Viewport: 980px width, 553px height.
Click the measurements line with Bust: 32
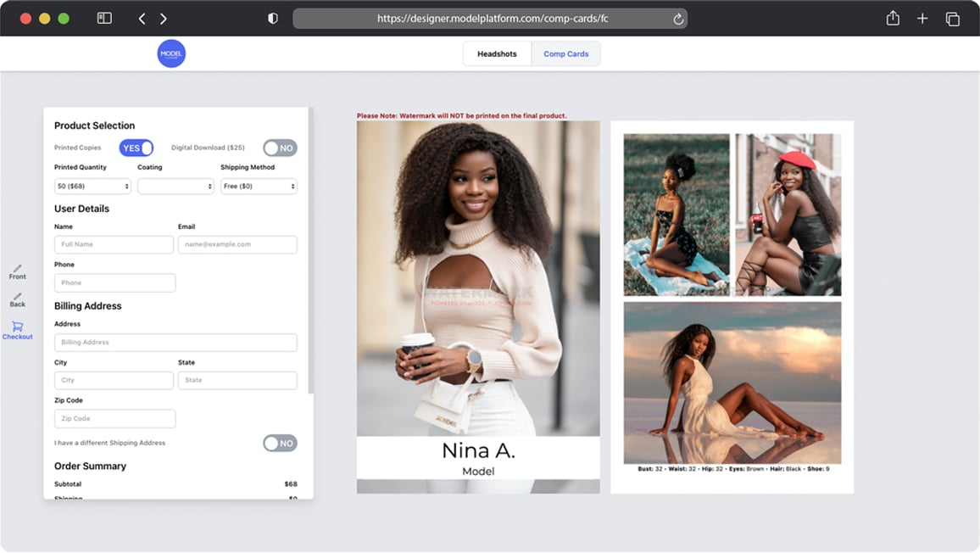point(733,468)
